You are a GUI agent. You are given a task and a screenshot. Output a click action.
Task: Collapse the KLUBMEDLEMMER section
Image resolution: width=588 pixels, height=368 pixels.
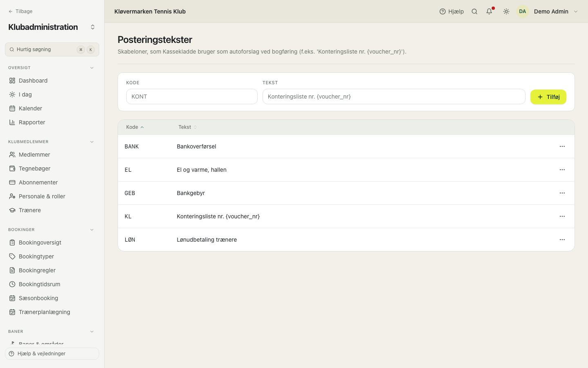(x=92, y=142)
